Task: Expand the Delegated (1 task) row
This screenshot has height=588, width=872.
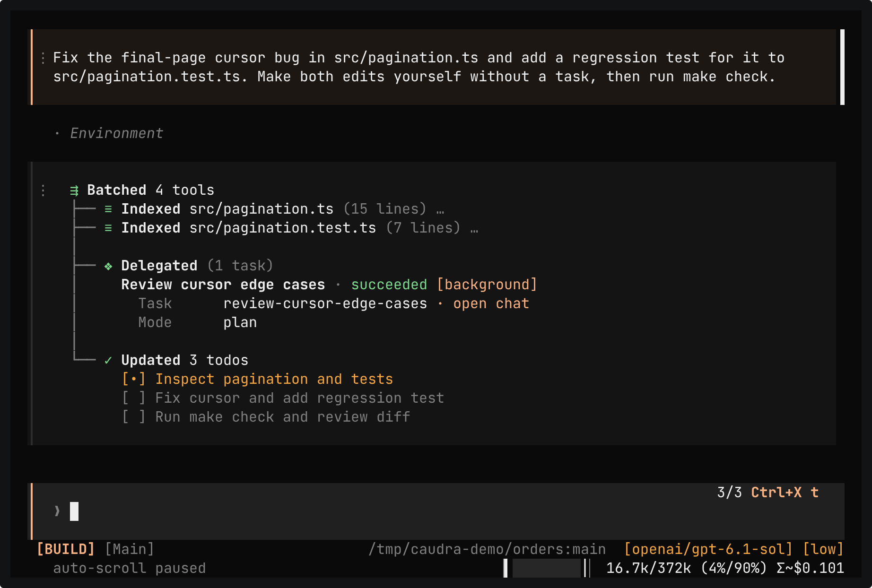Action: pyautogui.click(x=197, y=266)
